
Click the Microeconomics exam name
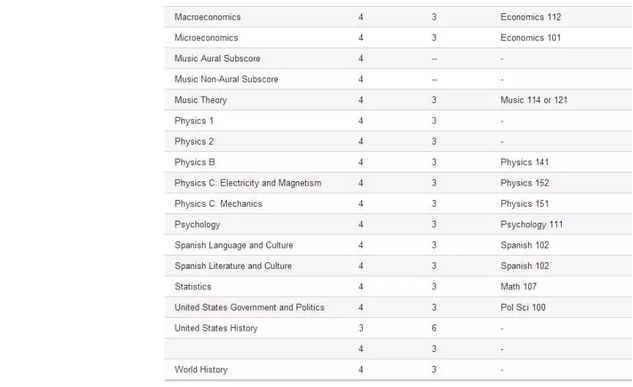click(206, 38)
